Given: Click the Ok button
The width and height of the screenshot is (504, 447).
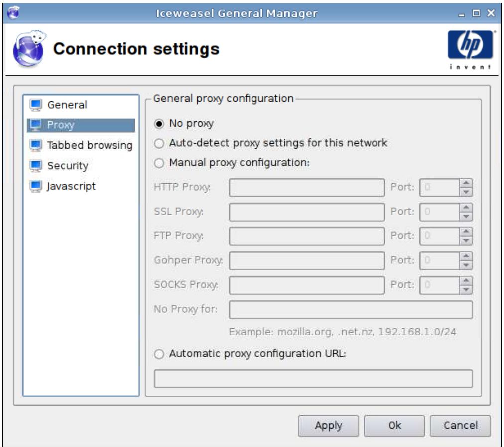Looking at the screenshot, I should (394, 426).
